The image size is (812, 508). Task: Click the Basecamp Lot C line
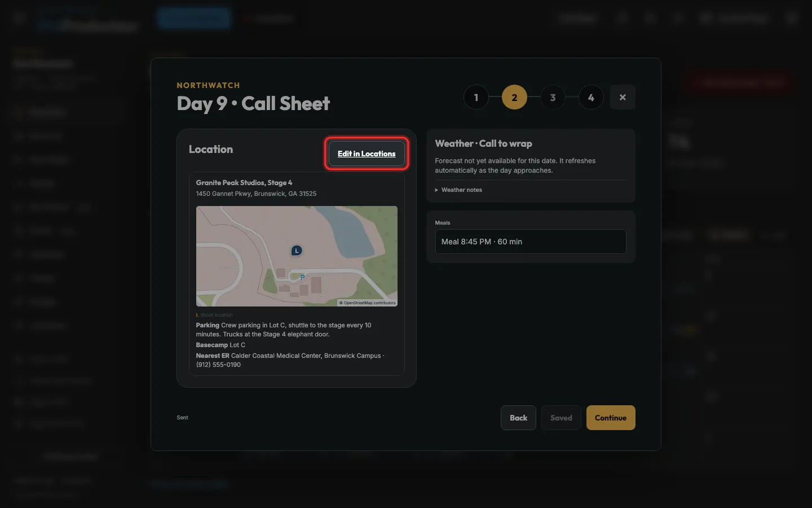coord(220,345)
